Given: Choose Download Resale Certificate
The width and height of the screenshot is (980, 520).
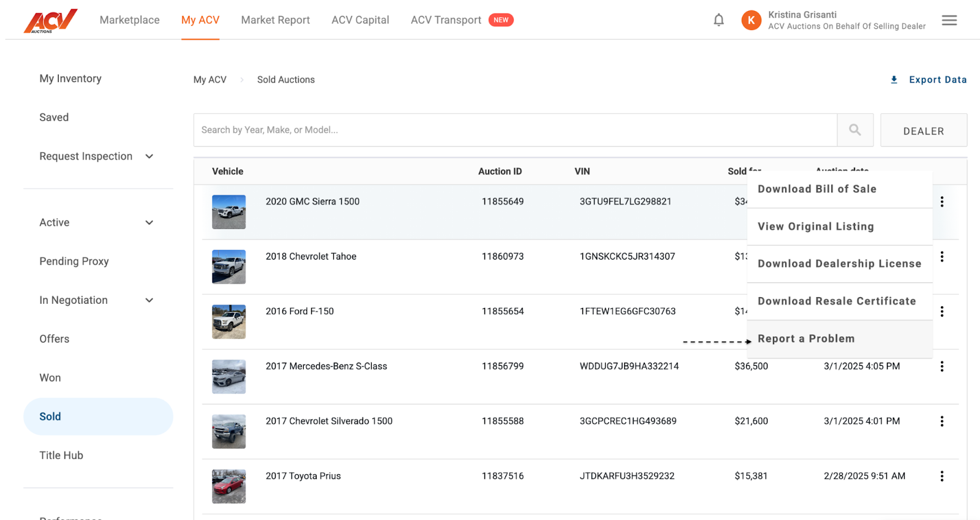Looking at the screenshot, I should click(840, 301).
